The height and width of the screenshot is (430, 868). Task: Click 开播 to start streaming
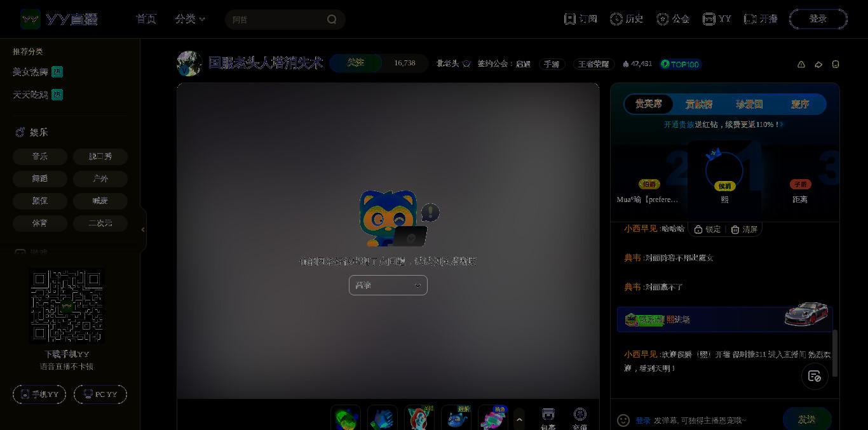point(761,19)
